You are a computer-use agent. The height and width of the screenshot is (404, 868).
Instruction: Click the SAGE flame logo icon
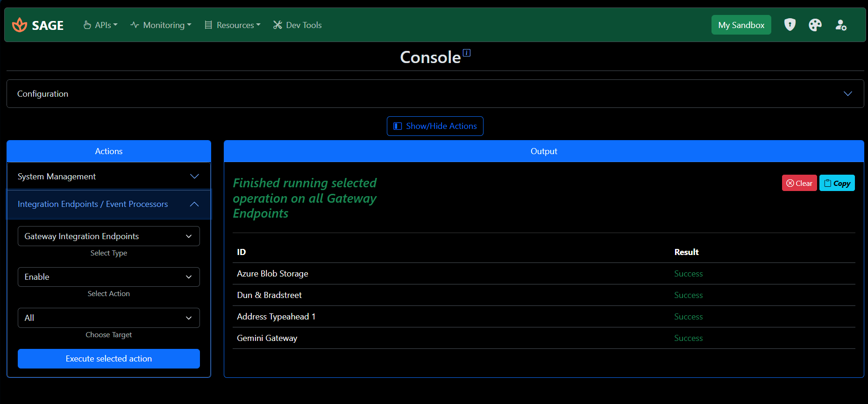pos(20,25)
